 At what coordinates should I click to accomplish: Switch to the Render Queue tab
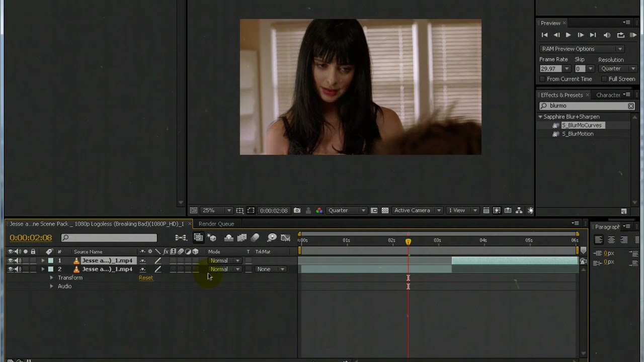point(216,224)
